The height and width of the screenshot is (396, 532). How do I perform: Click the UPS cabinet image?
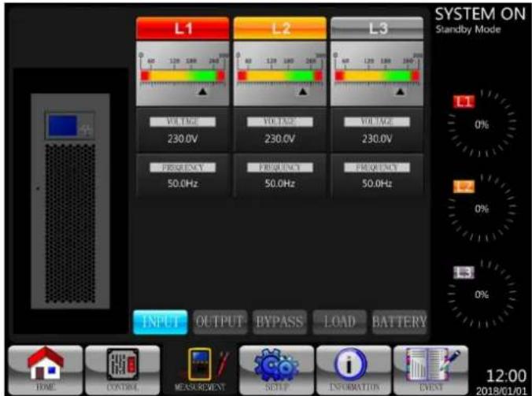[x=70, y=201]
